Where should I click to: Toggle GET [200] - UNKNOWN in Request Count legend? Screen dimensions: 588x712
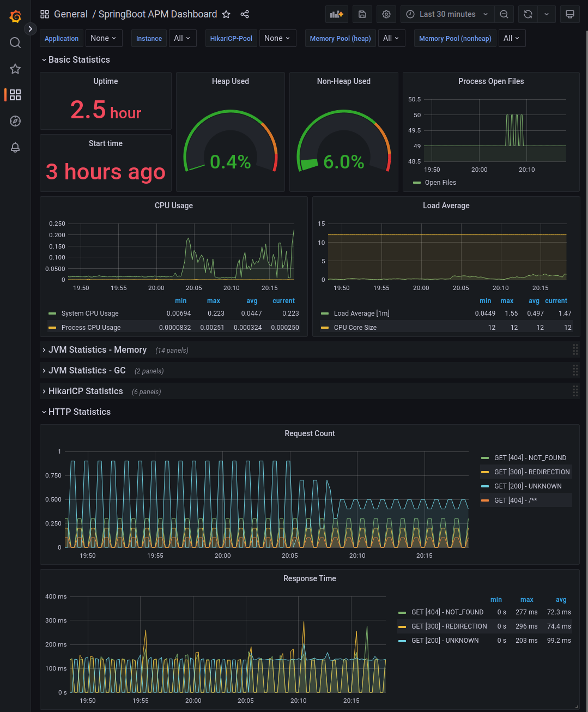pyautogui.click(x=528, y=486)
